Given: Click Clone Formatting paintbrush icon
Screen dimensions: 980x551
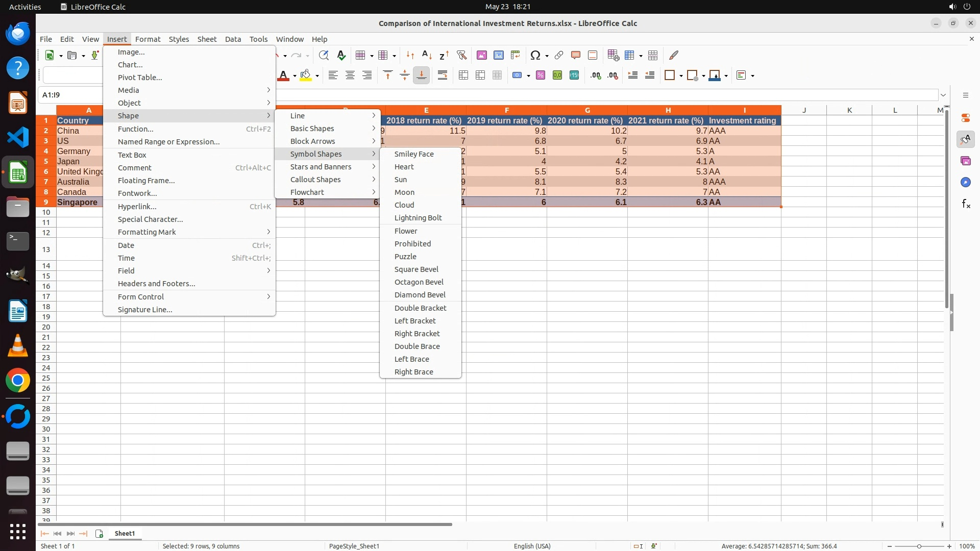Looking at the screenshot, I should click(x=674, y=55).
